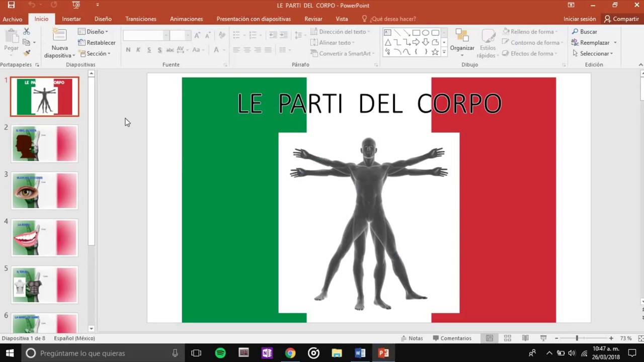Click the zoom out minus button

click(556, 338)
